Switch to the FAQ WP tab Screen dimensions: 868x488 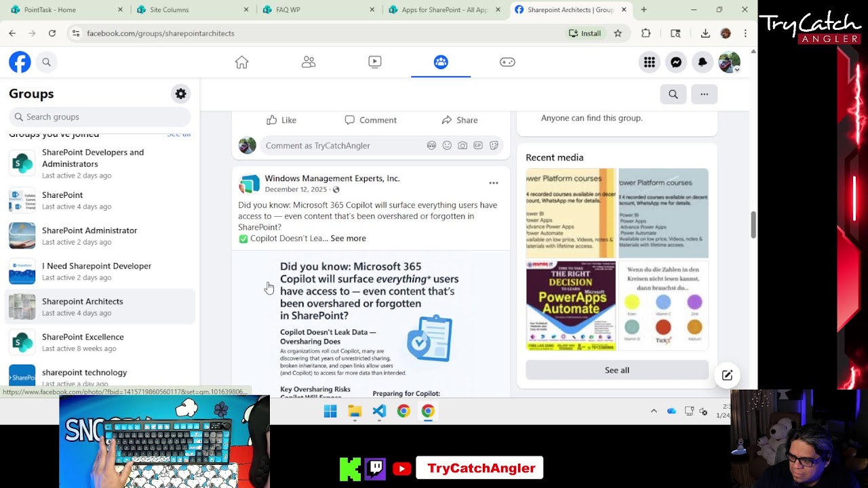tap(319, 9)
